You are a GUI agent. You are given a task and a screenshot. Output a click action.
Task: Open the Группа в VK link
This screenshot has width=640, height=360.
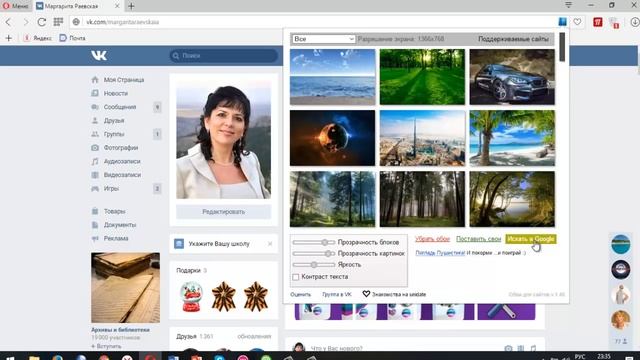pyautogui.click(x=337, y=294)
